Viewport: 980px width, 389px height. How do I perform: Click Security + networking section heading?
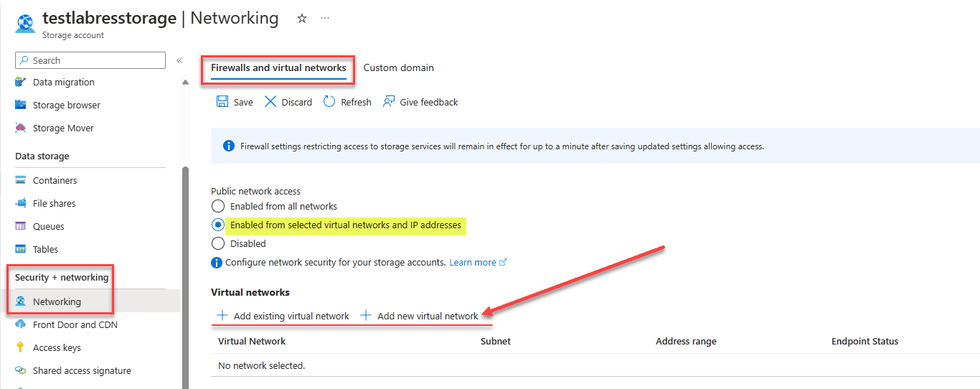click(x=62, y=278)
